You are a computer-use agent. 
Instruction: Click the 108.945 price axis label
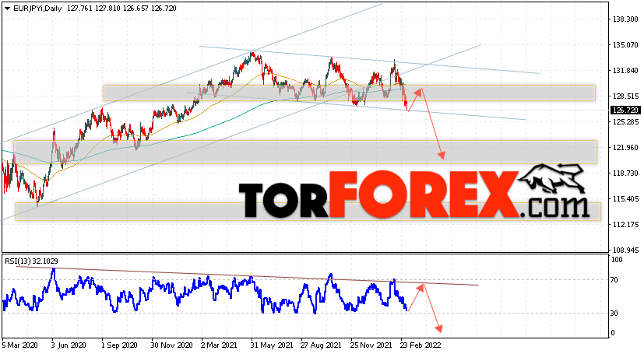pyautogui.click(x=625, y=251)
